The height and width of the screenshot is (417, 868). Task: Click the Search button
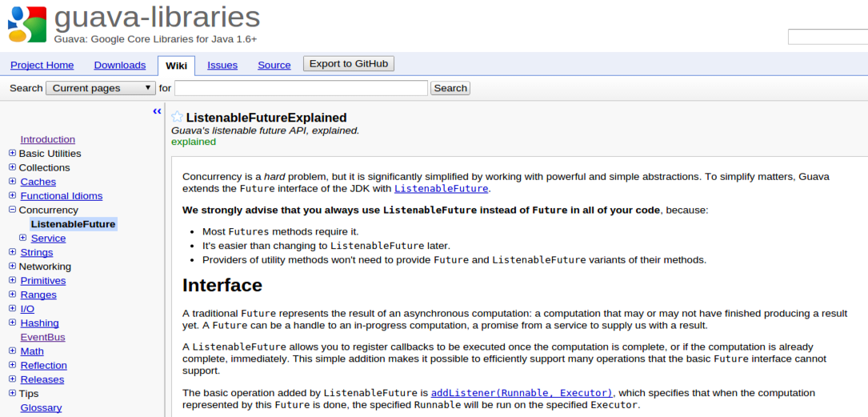point(450,88)
